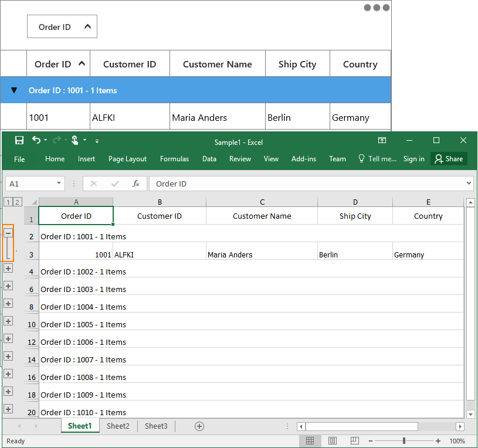Click Sign in link
This screenshot has height=448, width=478.
tap(413, 159)
